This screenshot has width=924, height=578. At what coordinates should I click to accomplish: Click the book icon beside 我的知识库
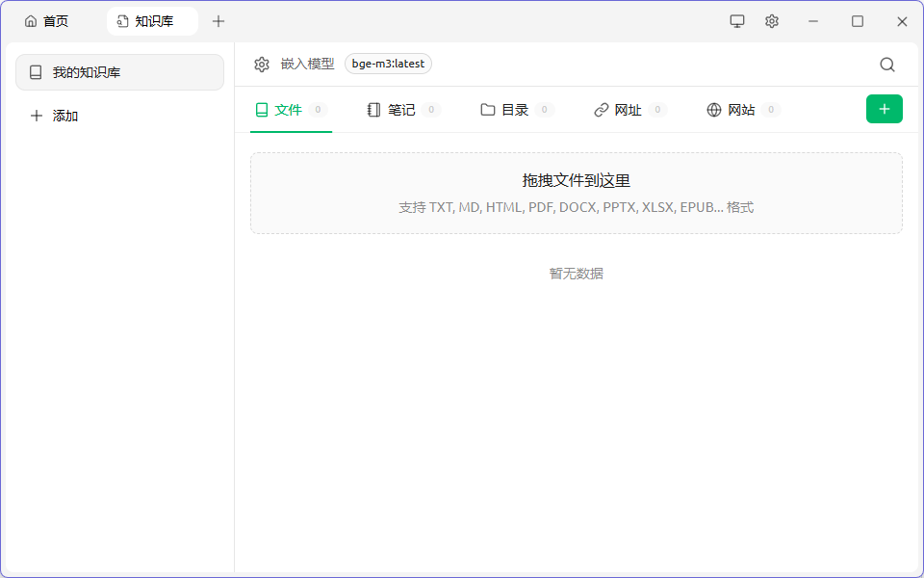pyautogui.click(x=36, y=72)
